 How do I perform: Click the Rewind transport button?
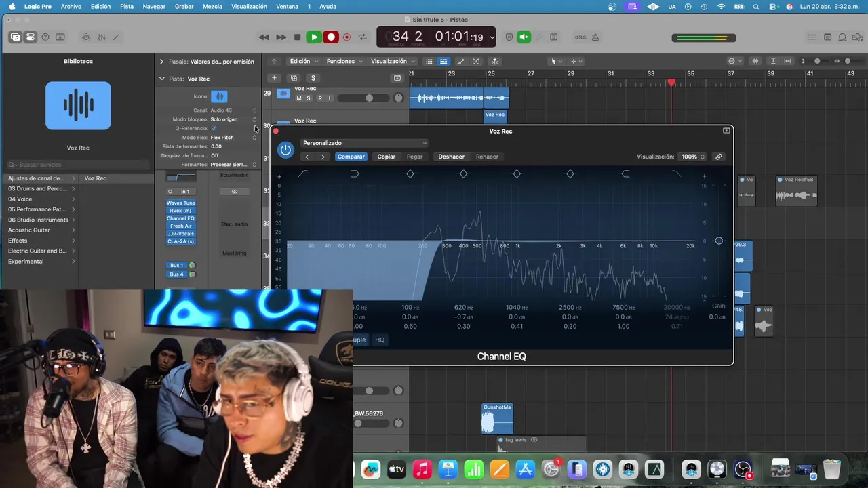click(x=264, y=37)
